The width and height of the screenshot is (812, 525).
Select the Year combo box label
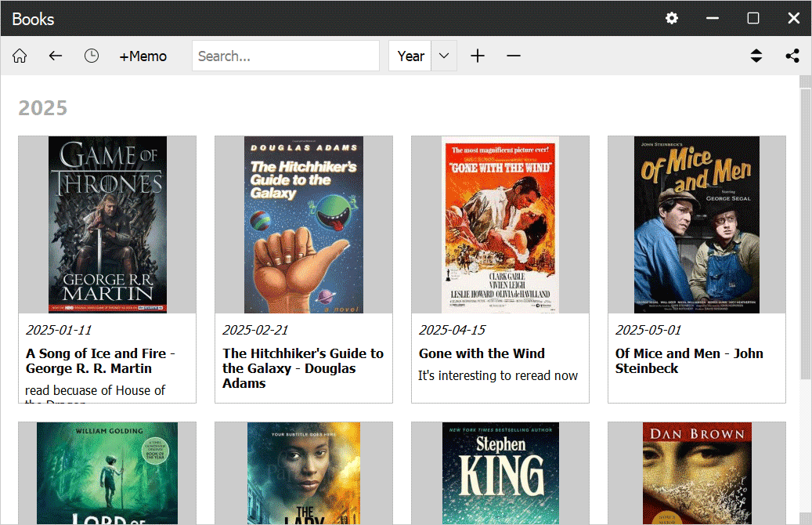[x=410, y=56]
